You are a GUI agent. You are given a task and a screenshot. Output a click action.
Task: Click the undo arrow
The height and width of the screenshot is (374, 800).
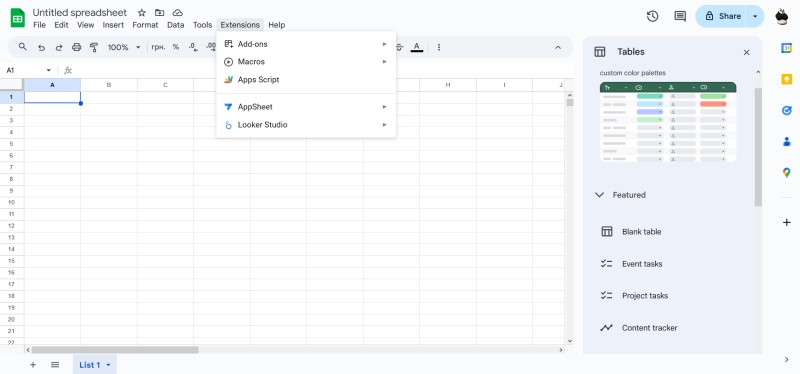(41, 47)
